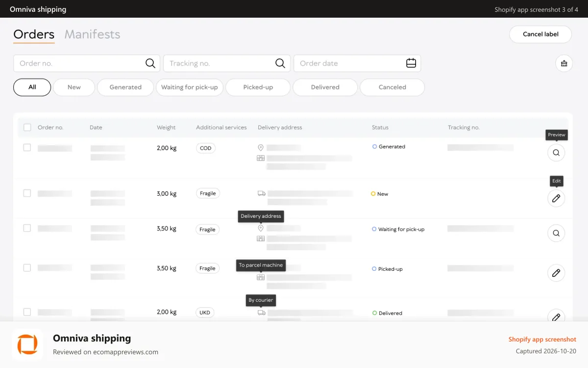Click the 3,00 kg weight value
The image size is (588, 368).
[x=167, y=194]
